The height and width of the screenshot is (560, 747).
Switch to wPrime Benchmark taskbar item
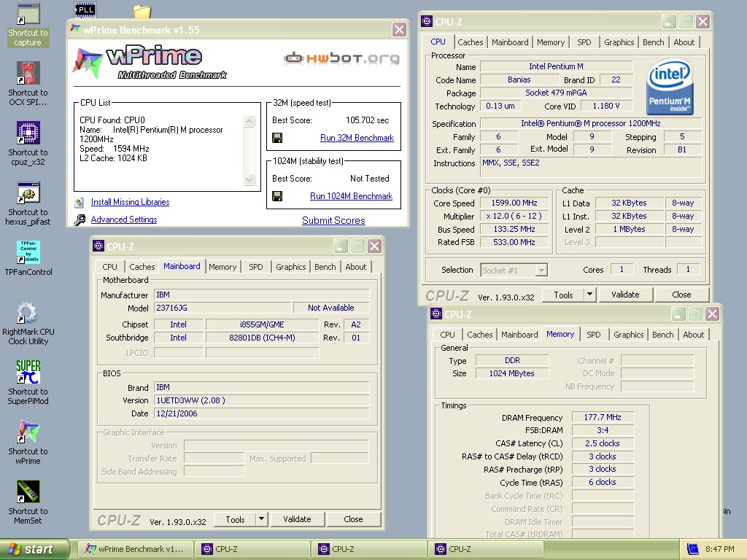pyautogui.click(x=135, y=549)
